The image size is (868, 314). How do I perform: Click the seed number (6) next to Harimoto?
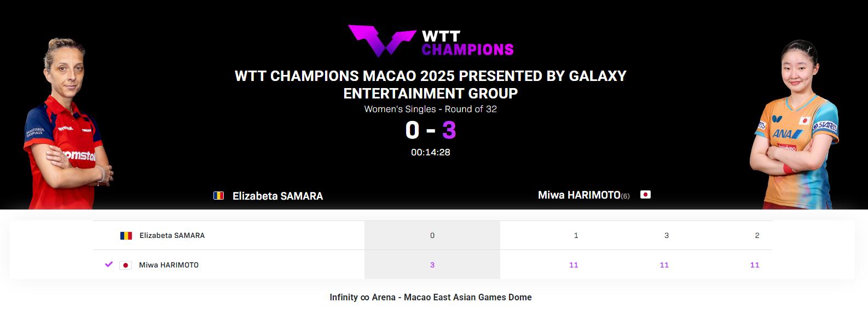[625, 196]
